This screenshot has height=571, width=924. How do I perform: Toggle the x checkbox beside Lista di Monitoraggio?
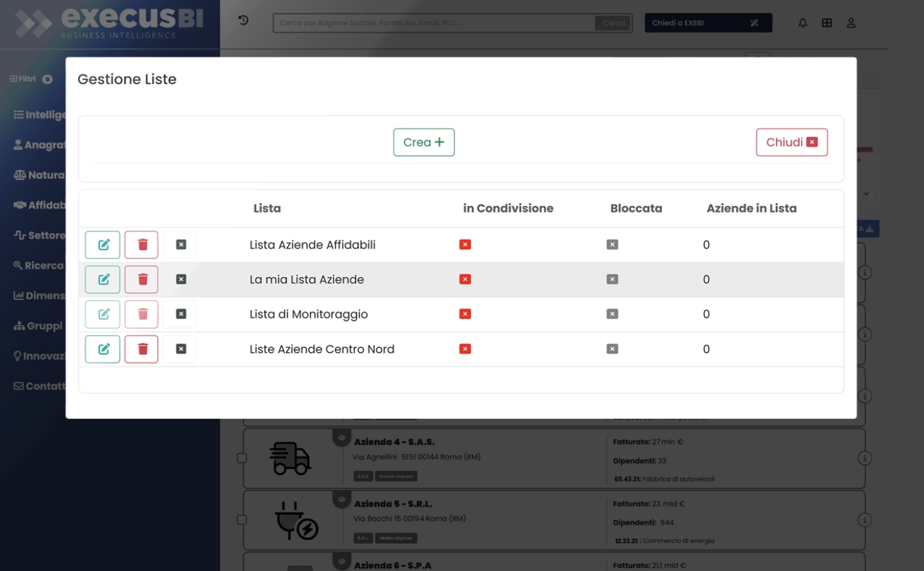click(x=180, y=314)
